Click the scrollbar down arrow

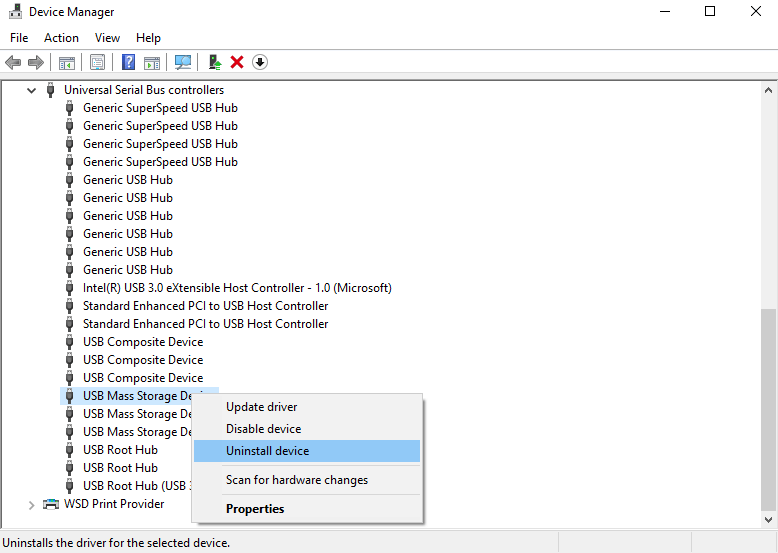coord(768,520)
